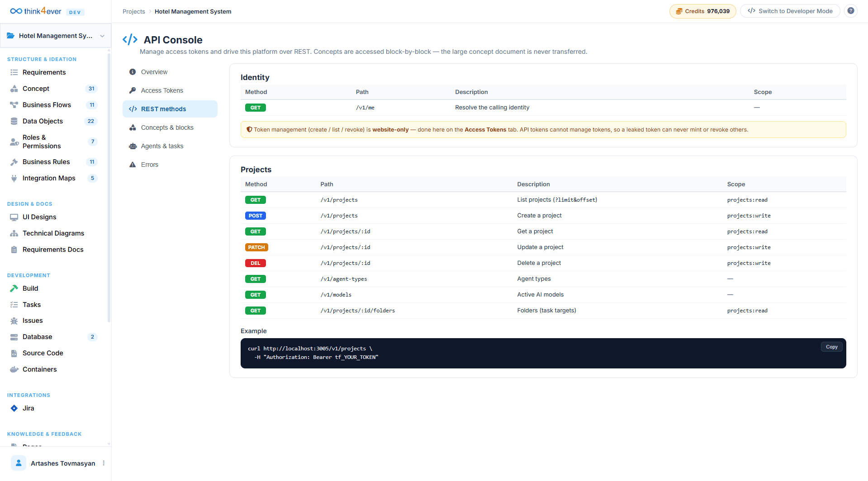Select the REST methods tab
This screenshot has height=481, width=868.
point(170,109)
